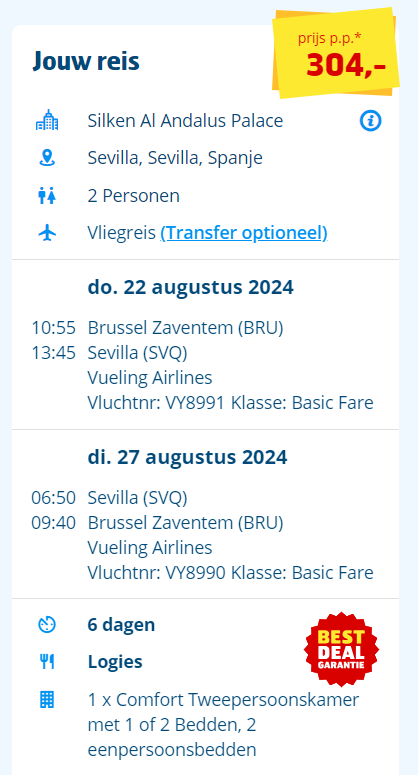Click the flight number VY8990 line
This screenshot has height=775, width=418.
click(230, 573)
